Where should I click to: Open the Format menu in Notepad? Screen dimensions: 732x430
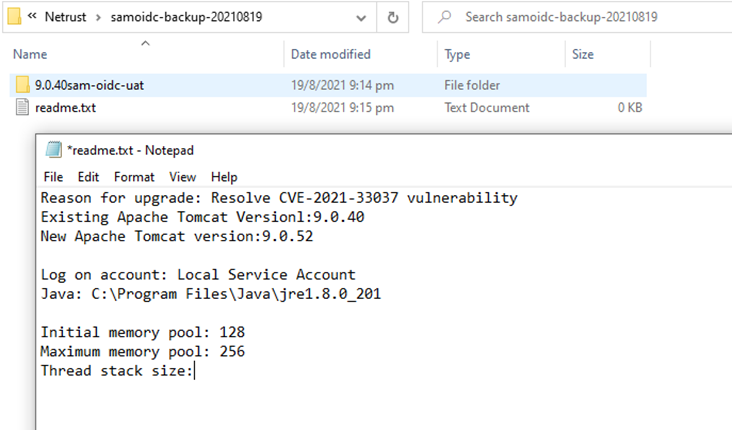click(134, 177)
